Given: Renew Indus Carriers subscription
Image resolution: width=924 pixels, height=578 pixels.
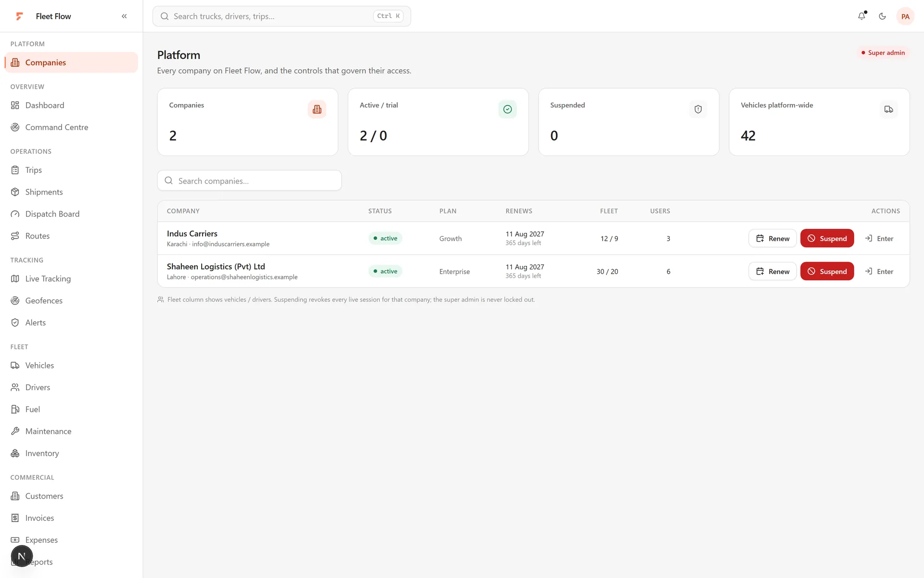Looking at the screenshot, I should 772,238.
